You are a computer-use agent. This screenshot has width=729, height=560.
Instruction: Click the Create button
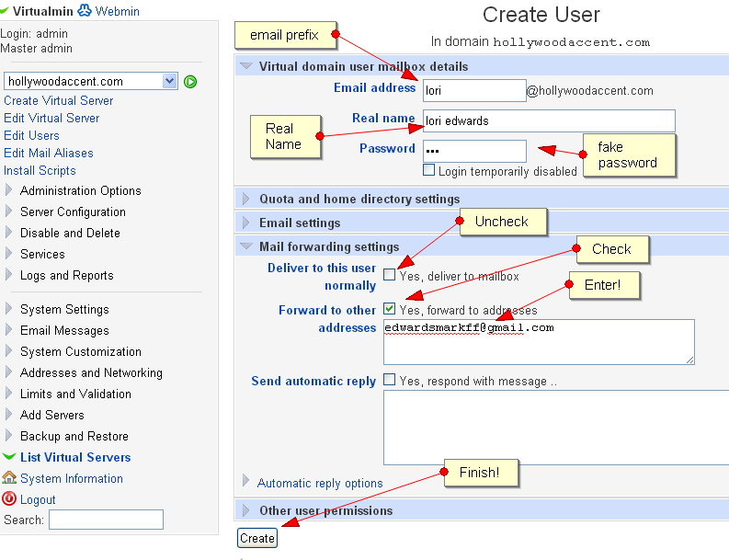(x=257, y=538)
